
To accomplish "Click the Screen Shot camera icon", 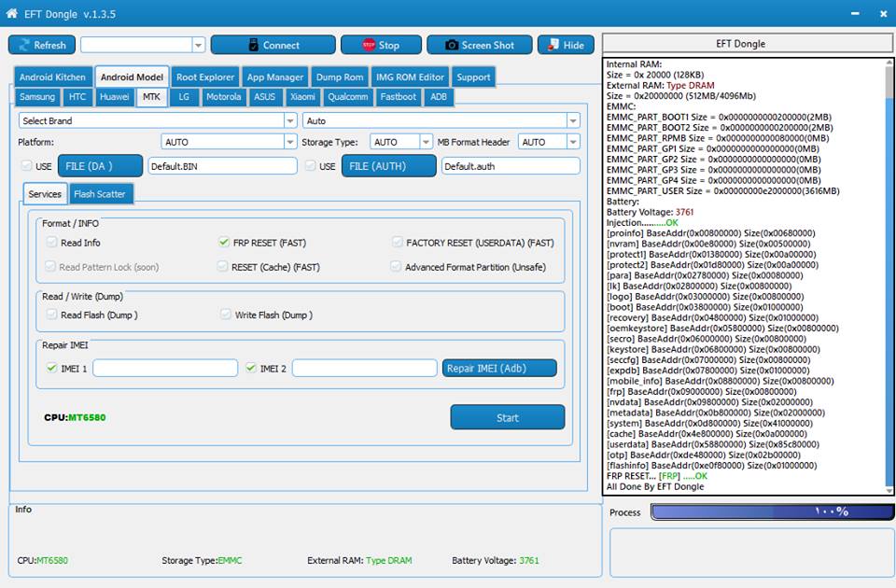I will click(x=452, y=45).
